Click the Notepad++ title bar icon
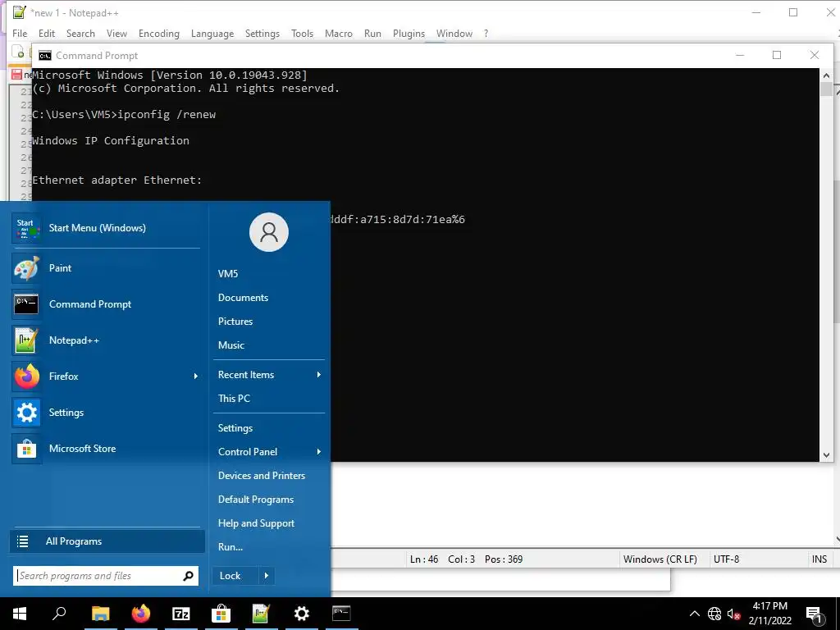The image size is (840, 630). [20, 11]
